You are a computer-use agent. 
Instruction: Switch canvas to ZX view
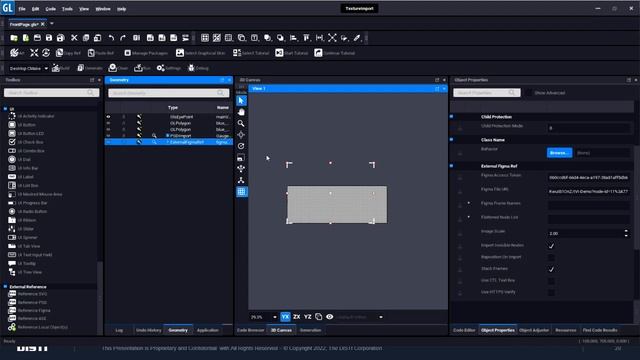(x=297, y=317)
